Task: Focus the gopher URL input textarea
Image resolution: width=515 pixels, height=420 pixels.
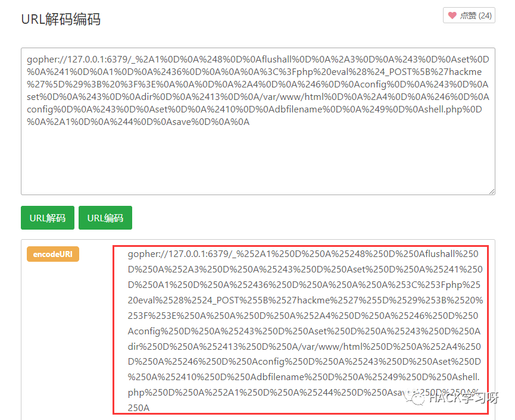Action: coord(258,121)
